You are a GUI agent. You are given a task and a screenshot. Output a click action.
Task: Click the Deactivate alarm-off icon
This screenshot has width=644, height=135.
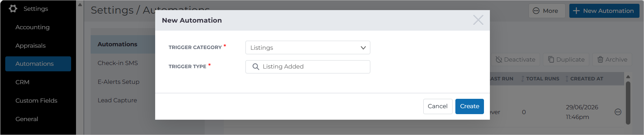[499, 59]
